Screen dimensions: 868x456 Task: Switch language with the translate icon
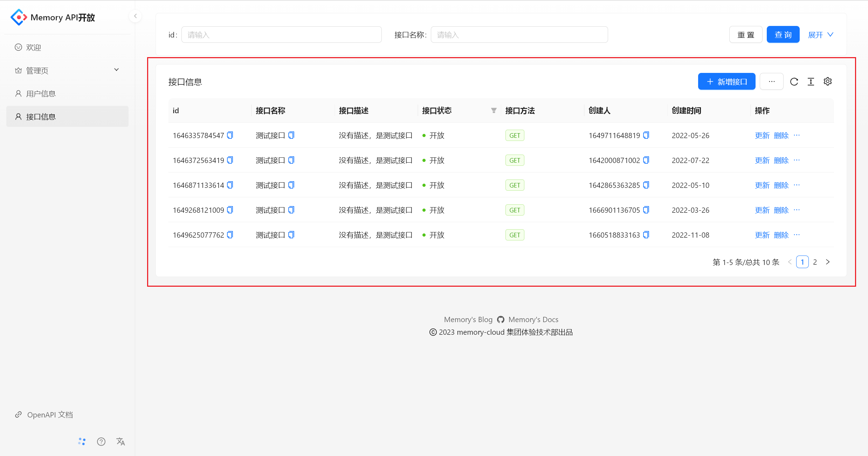[x=120, y=442]
